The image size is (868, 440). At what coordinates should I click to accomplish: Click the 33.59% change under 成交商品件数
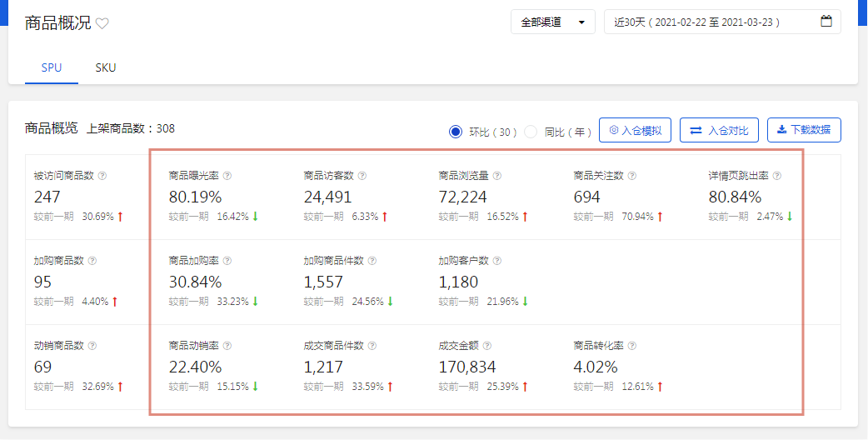click(x=368, y=387)
